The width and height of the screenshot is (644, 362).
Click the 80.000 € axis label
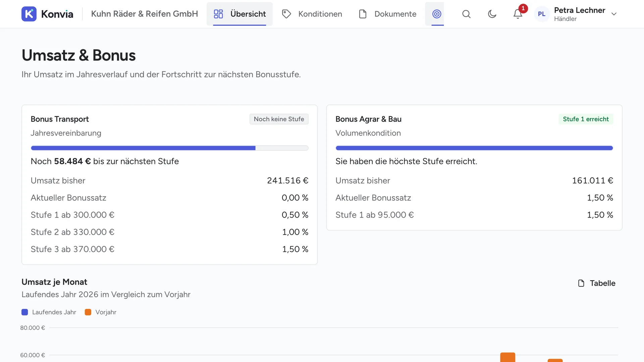click(x=33, y=328)
